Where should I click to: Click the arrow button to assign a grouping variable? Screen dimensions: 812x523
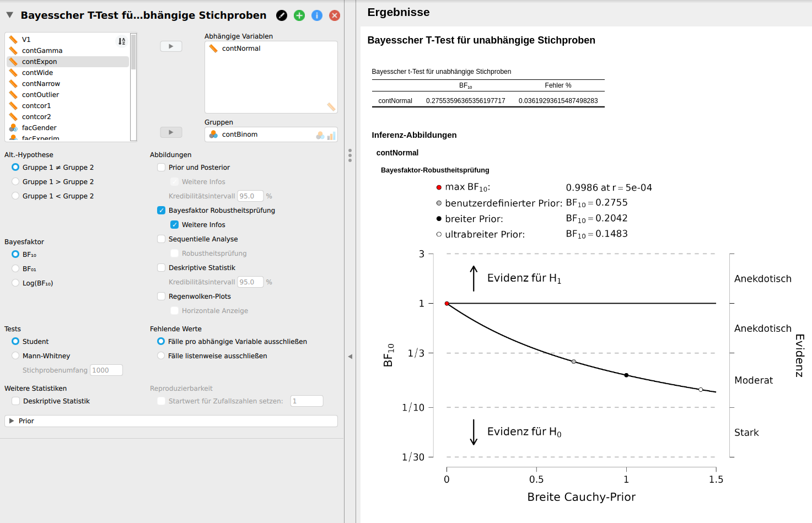tap(171, 132)
